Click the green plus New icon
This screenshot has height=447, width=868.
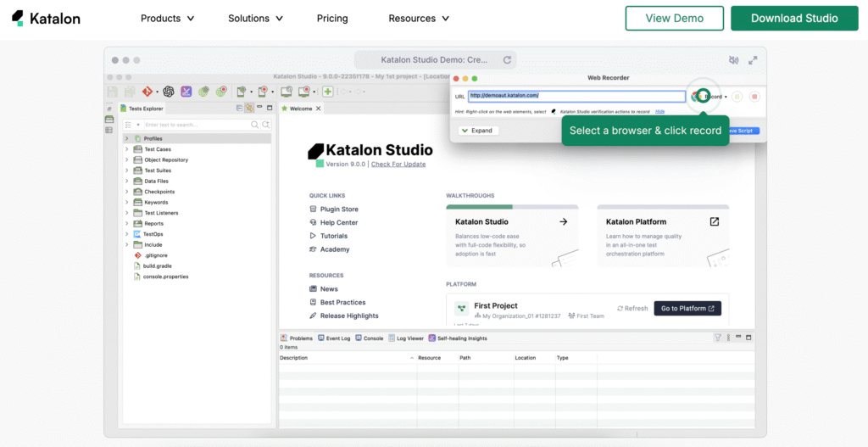click(328, 92)
